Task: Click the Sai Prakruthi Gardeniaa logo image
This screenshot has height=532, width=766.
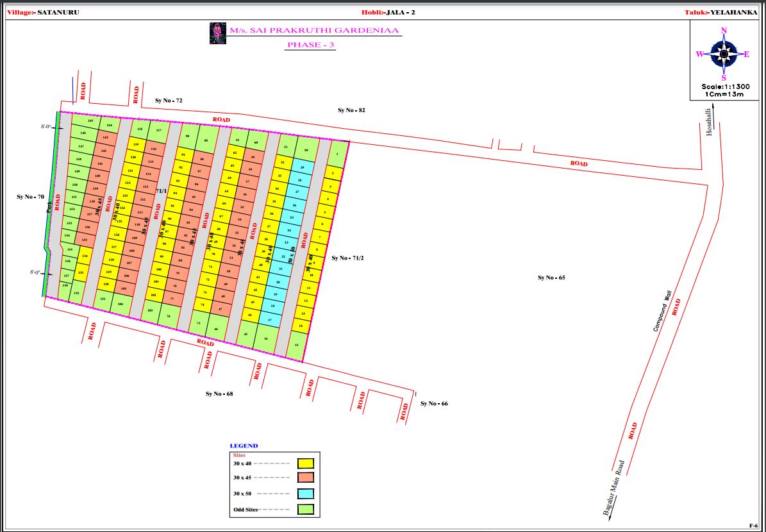Action: 218,33
